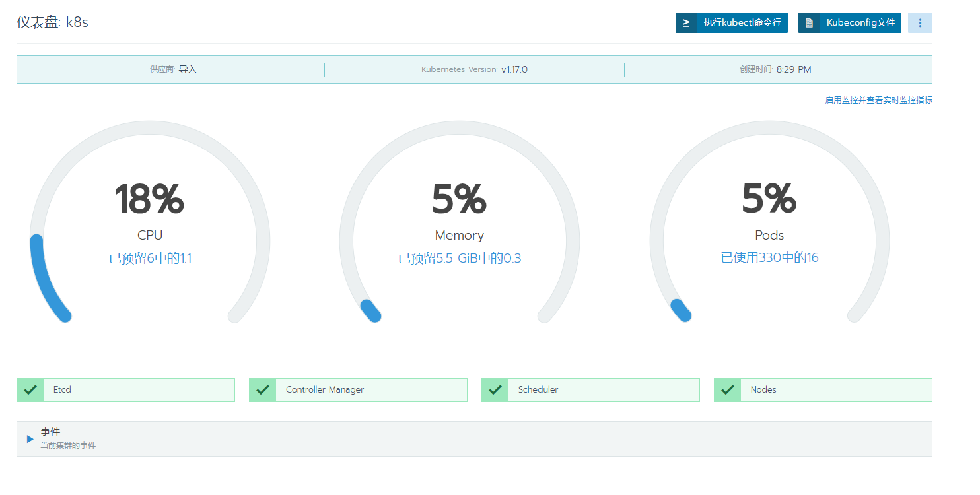The width and height of the screenshot is (980, 495).
Task: Click the Kubernetes Version v1.17.0 text
Action: point(474,69)
